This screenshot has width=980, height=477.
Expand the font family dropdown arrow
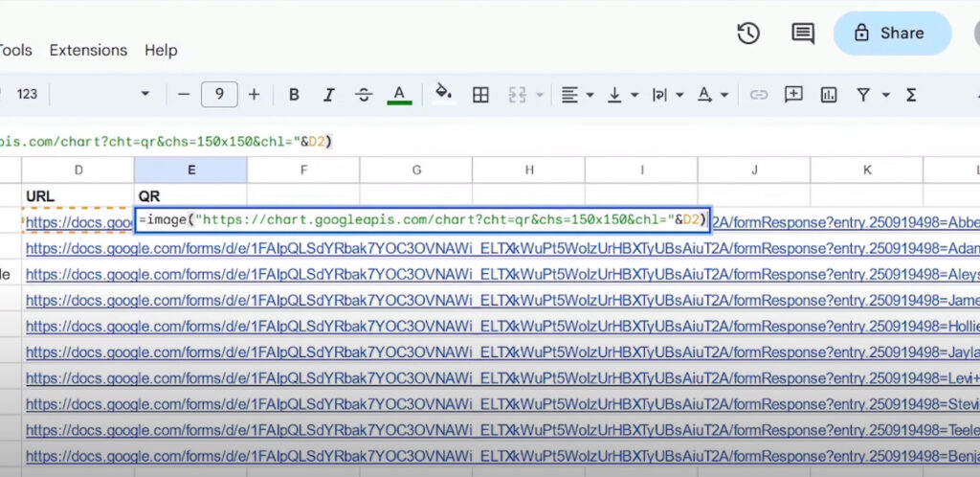pos(145,95)
